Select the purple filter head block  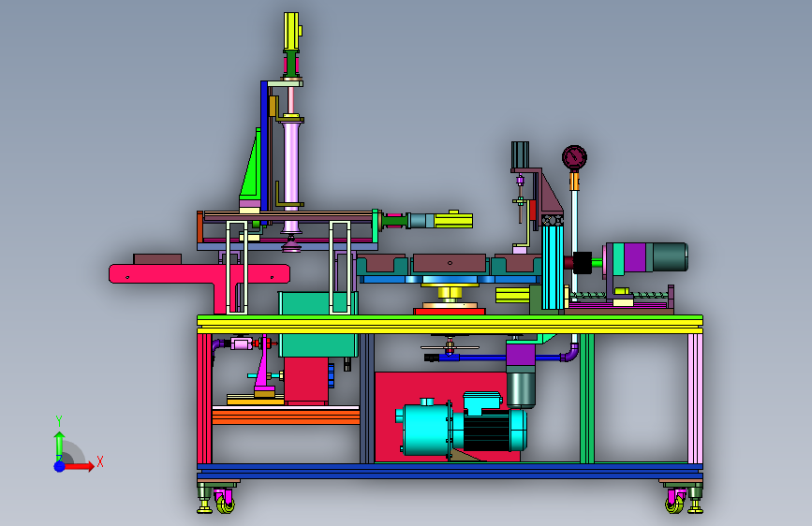coord(521,355)
